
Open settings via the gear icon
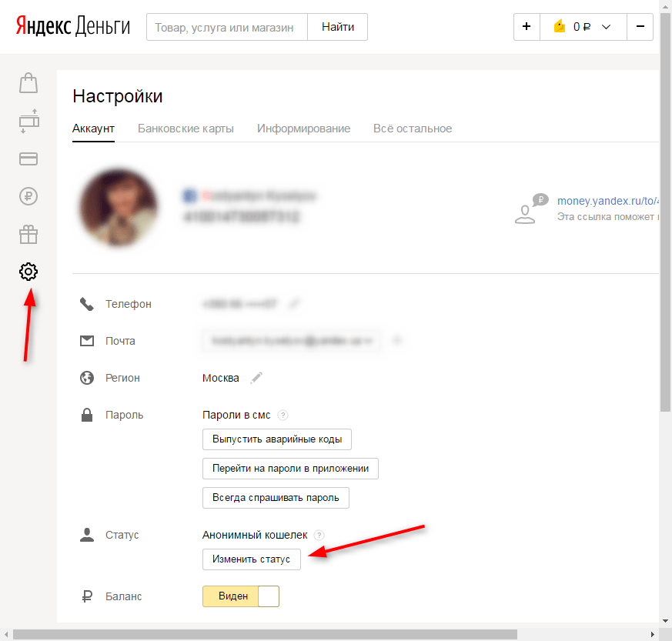[x=28, y=272]
